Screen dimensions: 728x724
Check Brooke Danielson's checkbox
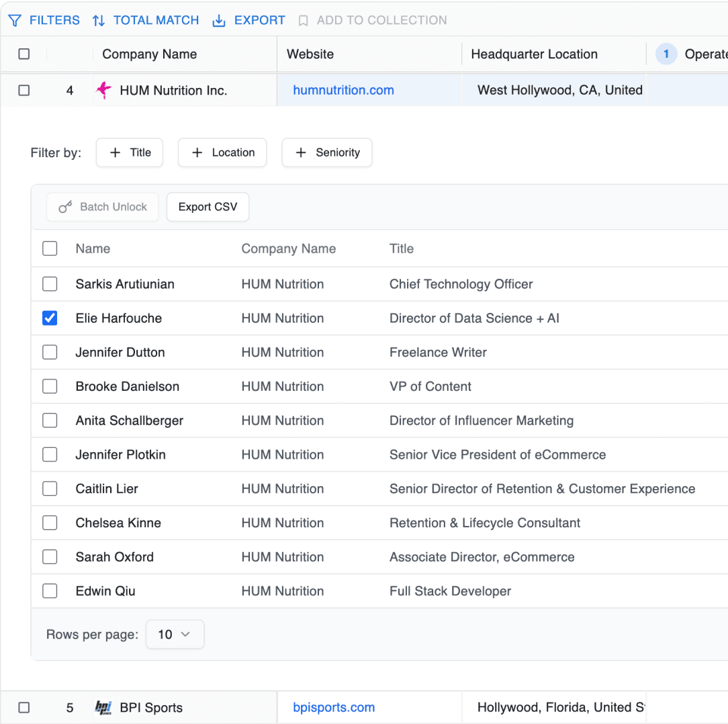[x=50, y=386]
